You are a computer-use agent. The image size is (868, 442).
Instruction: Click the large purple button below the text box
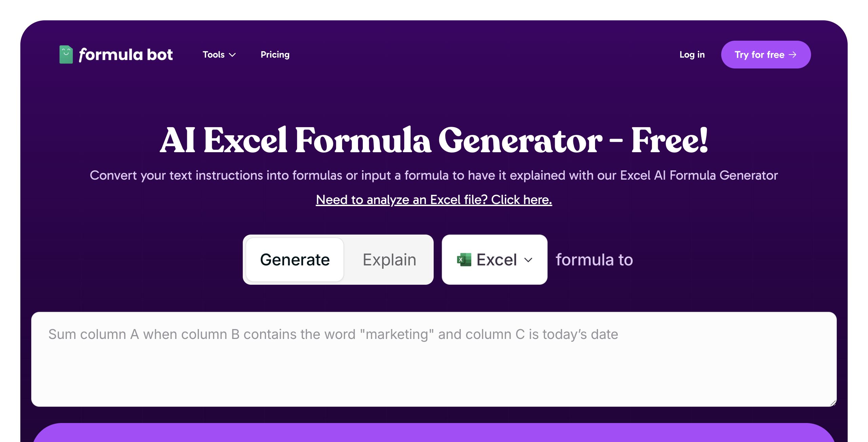[x=434, y=433]
